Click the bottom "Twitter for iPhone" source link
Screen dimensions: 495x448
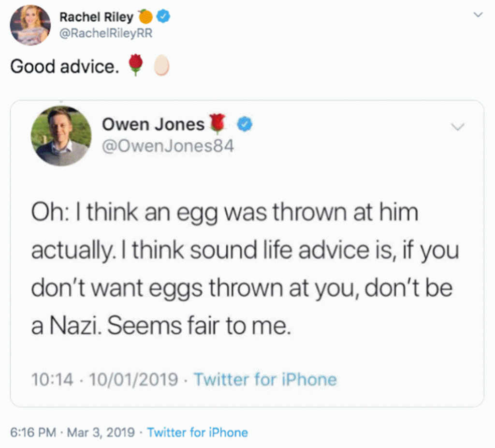click(197, 432)
